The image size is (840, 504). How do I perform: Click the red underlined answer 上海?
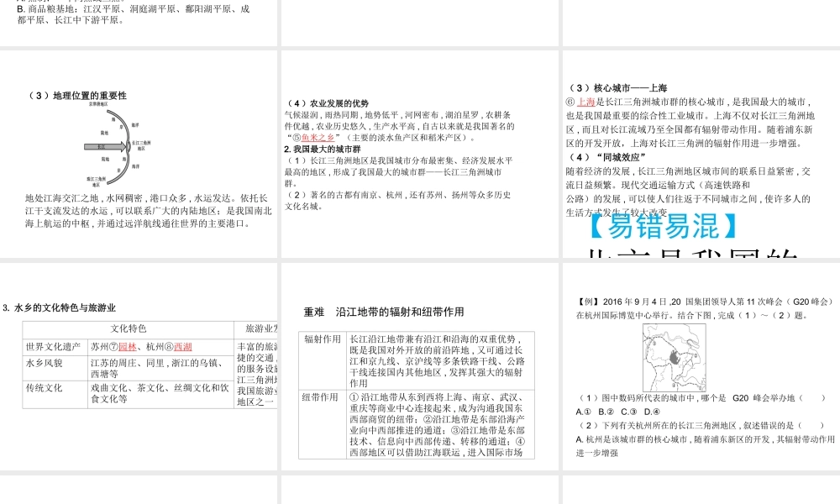point(586,102)
